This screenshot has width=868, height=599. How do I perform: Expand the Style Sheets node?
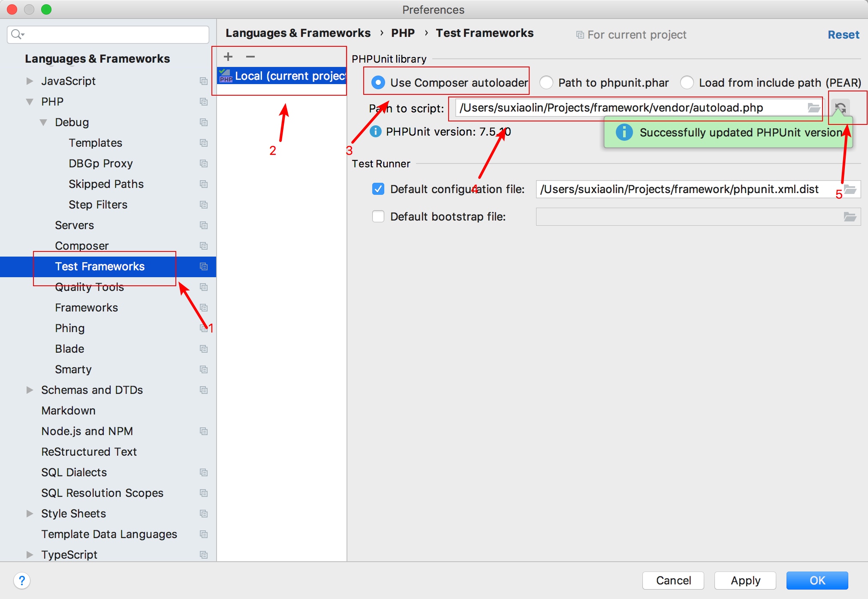point(30,514)
